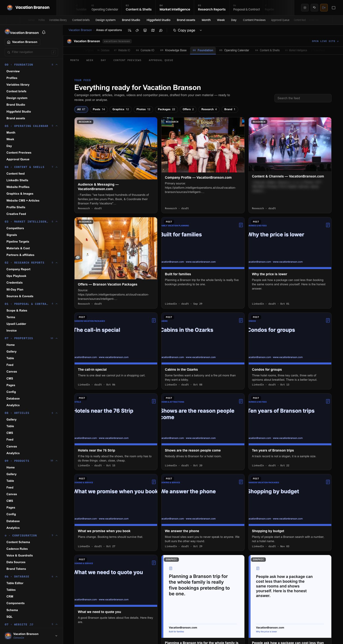Click the square panel icon at top right
The height and width of the screenshot is (644, 343).
(333, 7)
